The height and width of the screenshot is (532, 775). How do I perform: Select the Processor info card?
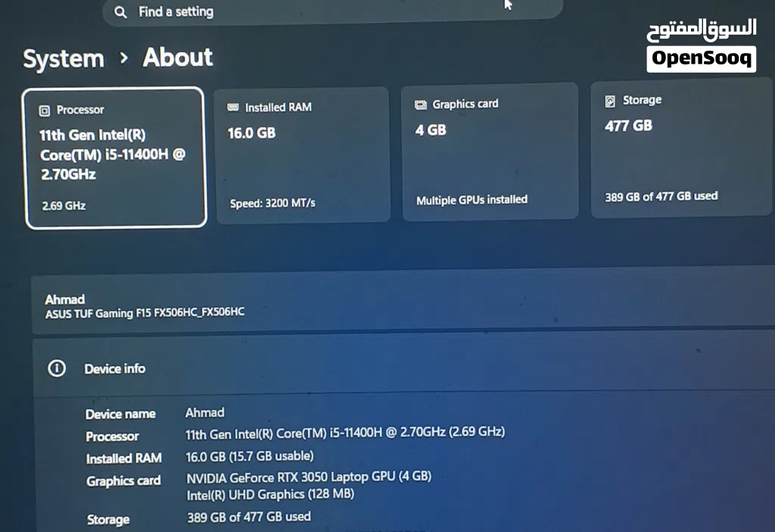(115, 157)
